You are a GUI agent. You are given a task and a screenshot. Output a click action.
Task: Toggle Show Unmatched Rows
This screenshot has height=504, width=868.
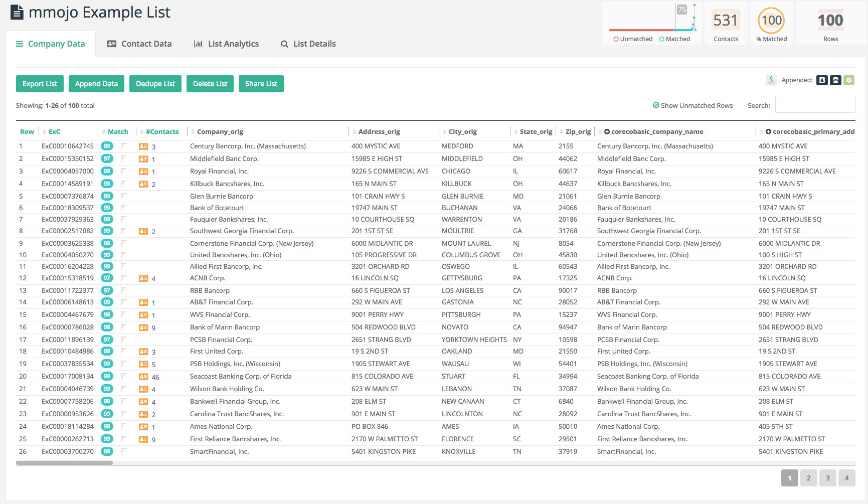[x=692, y=105]
